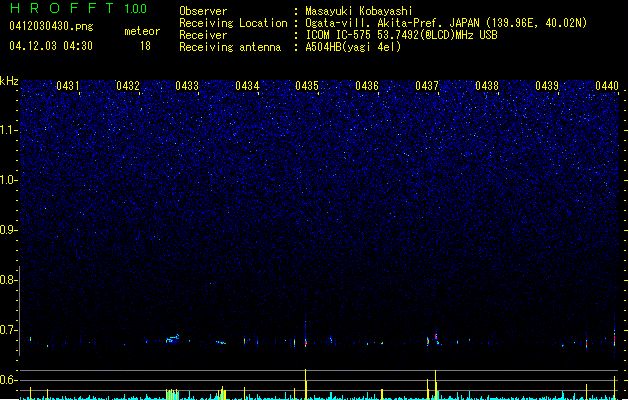Click the Receiving antenna label
This screenshot has width=629, height=400.
(230, 47)
